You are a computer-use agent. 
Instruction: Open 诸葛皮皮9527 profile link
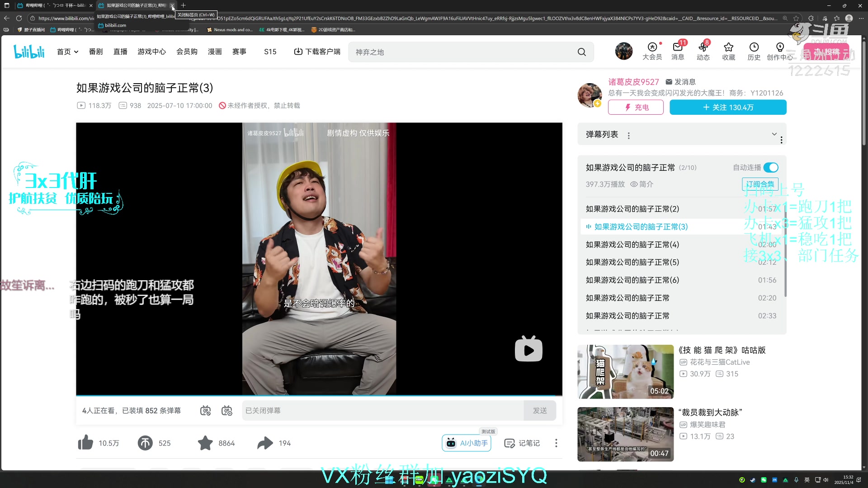click(x=633, y=82)
